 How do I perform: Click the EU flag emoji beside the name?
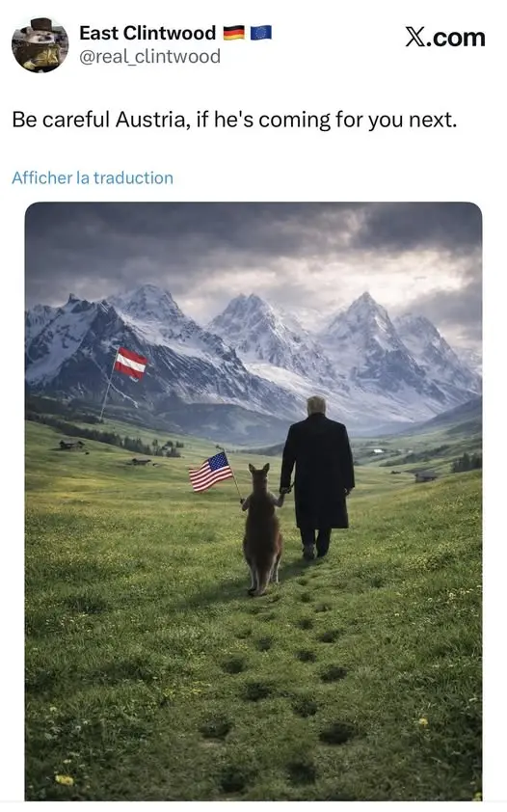click(261, 33)
